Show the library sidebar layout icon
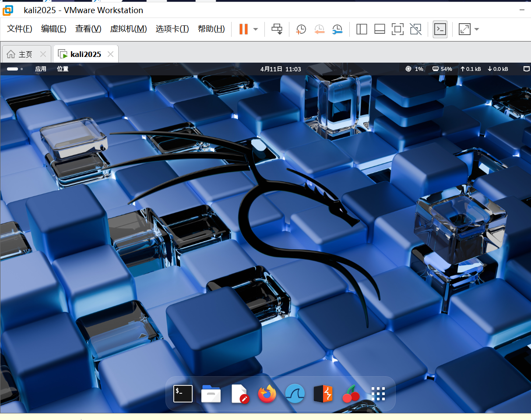This screenshot has width=531, height=420. pos(362,29)
